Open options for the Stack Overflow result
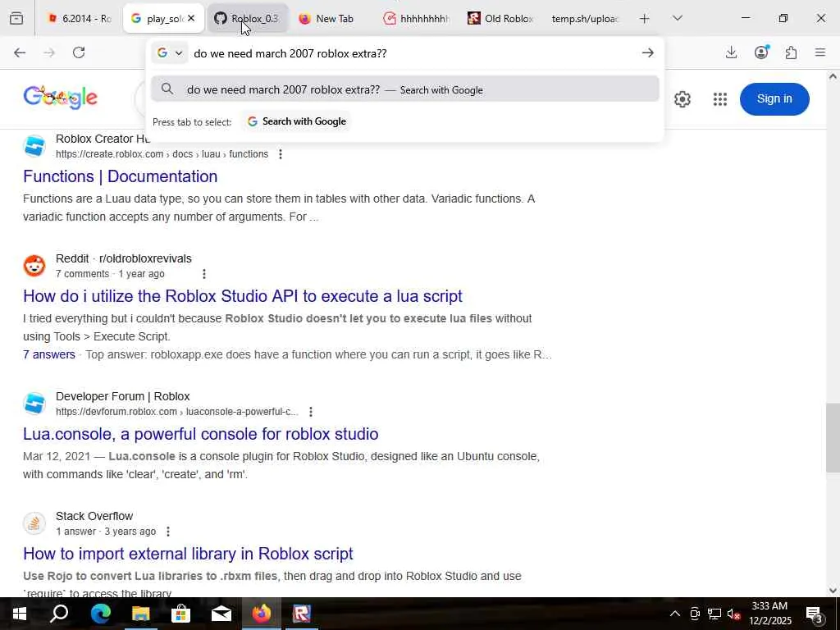 click(167, 532)
